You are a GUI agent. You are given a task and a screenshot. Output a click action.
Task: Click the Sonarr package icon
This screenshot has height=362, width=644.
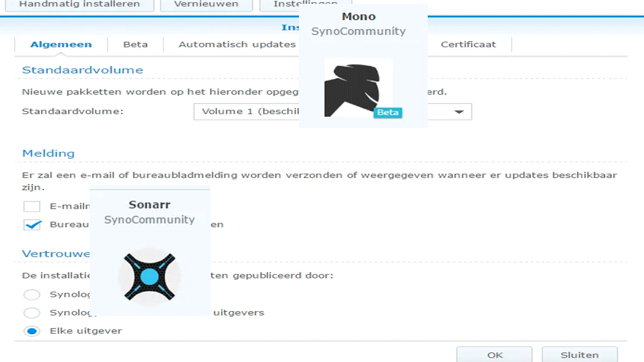click(150, 276)
